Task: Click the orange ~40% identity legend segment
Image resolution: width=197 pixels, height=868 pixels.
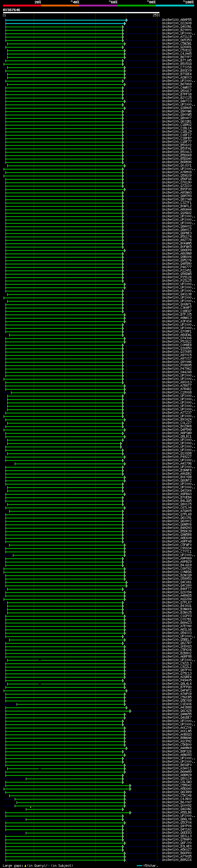Action: tap(60, 6)
